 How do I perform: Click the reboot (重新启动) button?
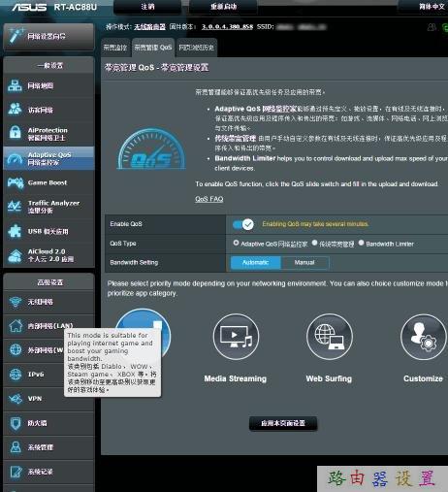223,7
